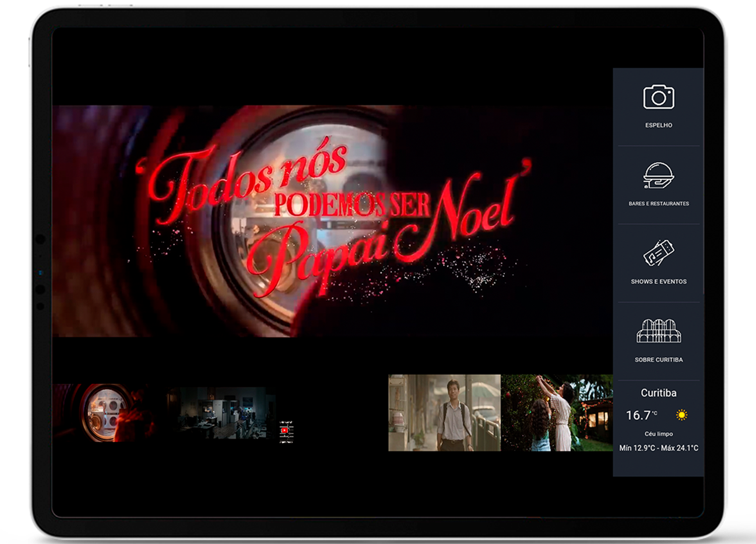Open the Bares e Restaurantes cloche icon
The width and height of the screenshot is (756, 544).
[x=659, y=175]
